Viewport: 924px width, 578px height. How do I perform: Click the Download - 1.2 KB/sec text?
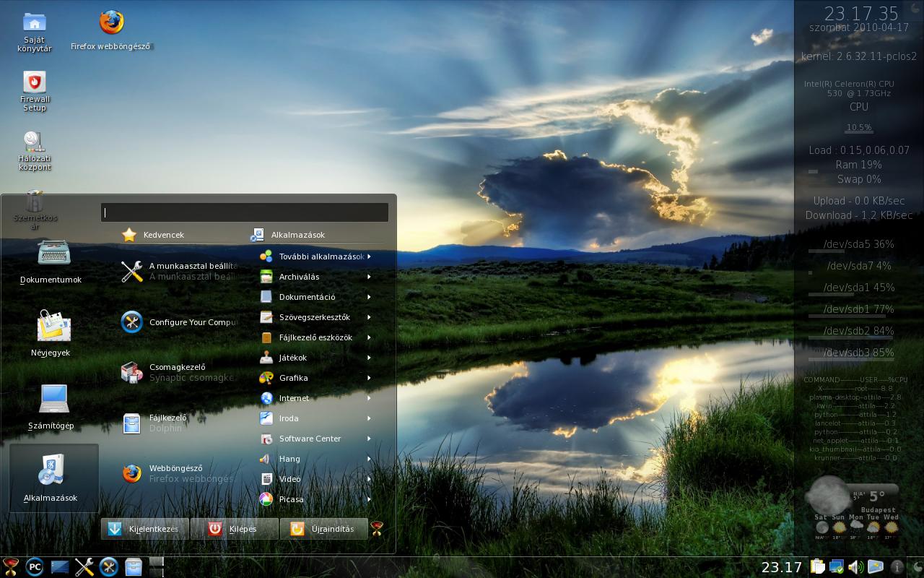pyautogui.click(x=859, y=215)
